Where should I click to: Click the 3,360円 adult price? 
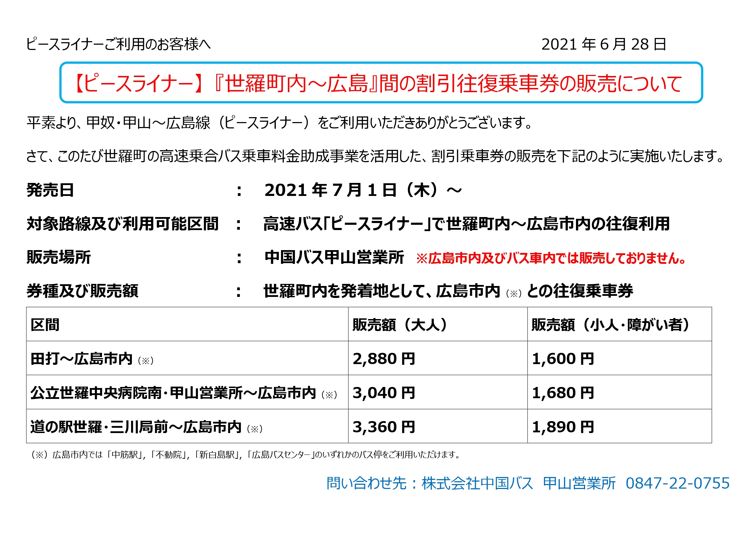(x=384, y=427)
